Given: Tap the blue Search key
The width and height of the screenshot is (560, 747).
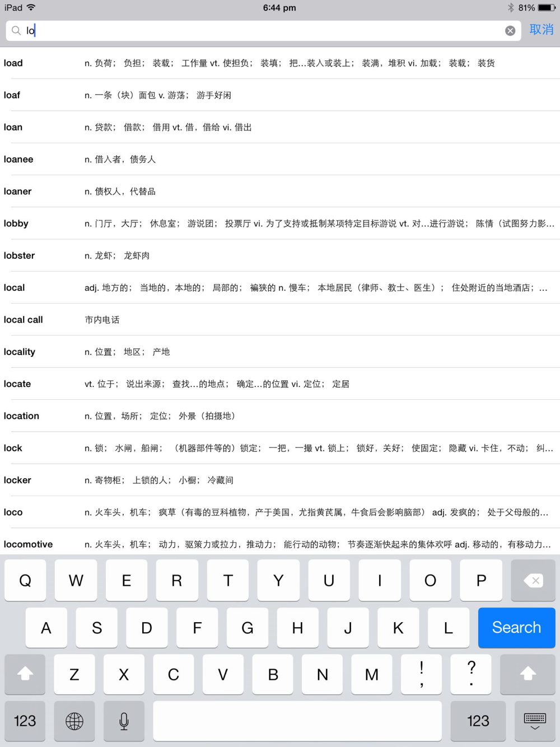Looking at the screenshot, I should (516, 628).
